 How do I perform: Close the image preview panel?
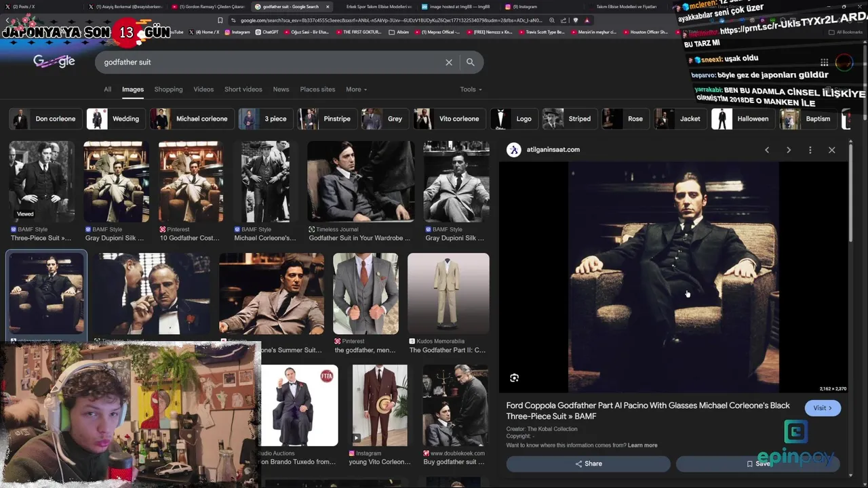click(x=832, y=150)
